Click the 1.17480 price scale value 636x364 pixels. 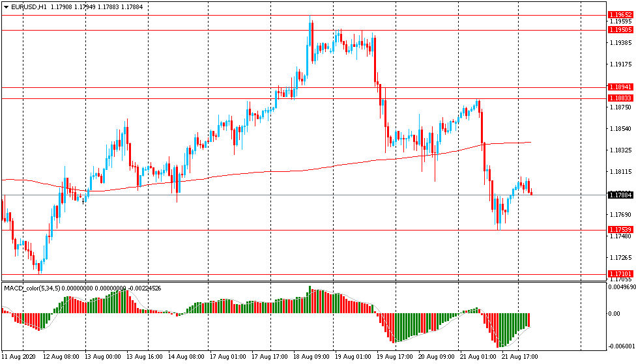point(621,236)
